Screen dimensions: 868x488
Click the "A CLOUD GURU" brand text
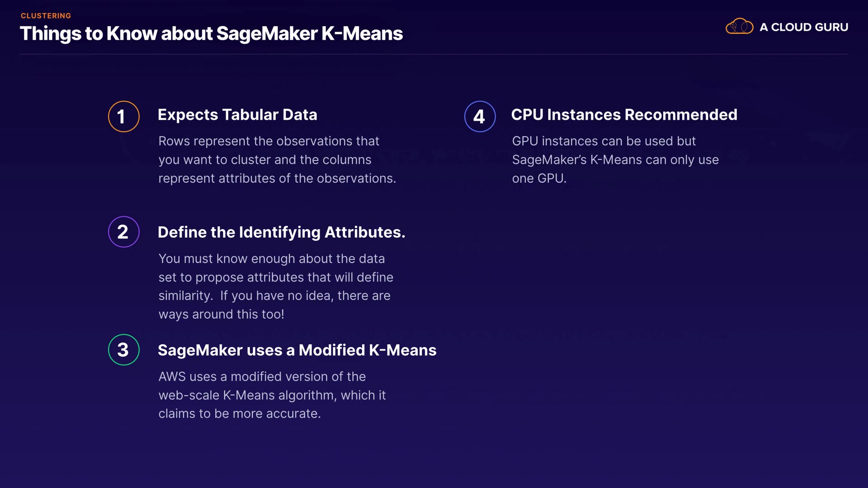coord(803,27)
